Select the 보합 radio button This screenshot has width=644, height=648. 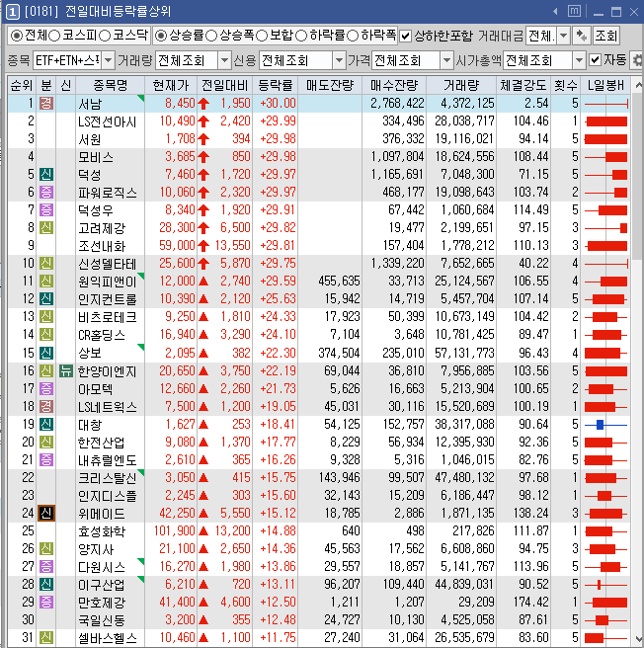coord(262,36)
